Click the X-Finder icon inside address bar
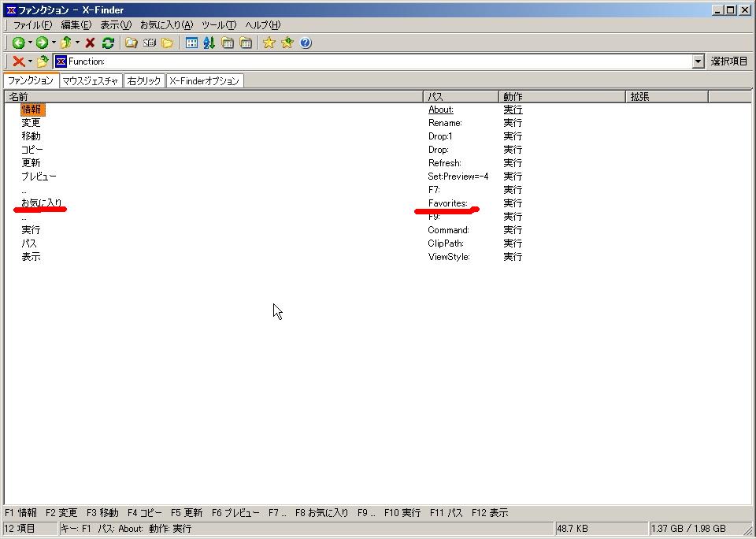The height and width of the screenshot is (539, 756). tap(61, 61)
